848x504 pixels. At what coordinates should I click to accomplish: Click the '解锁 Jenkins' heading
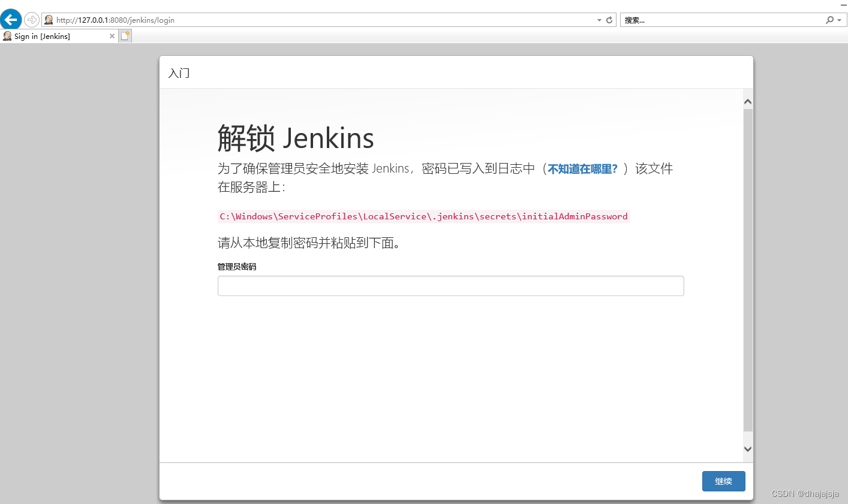click(296, 138)
